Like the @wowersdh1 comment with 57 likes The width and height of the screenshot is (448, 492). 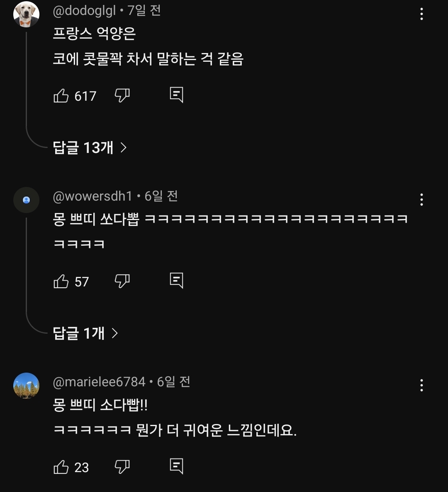(x=61, y=281)
